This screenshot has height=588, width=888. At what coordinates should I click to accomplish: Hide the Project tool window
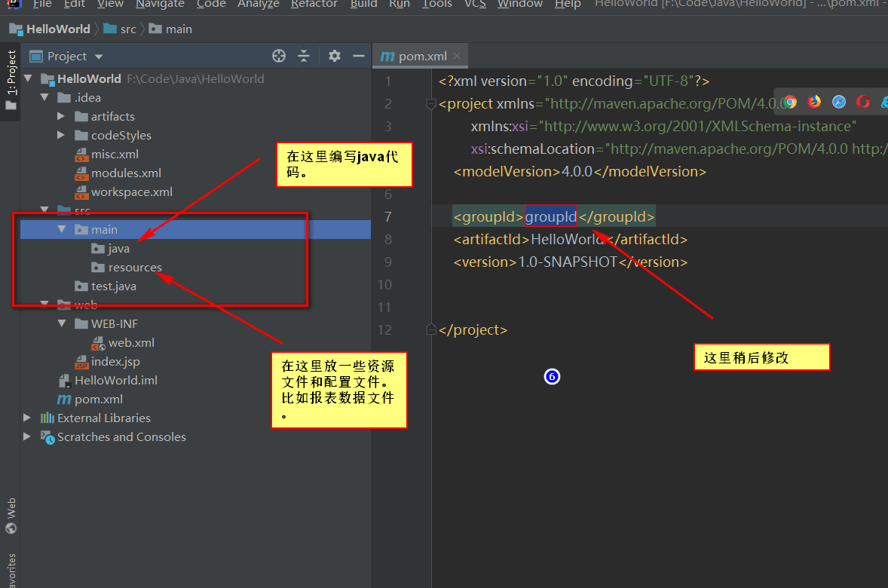[x=358, y=55]
